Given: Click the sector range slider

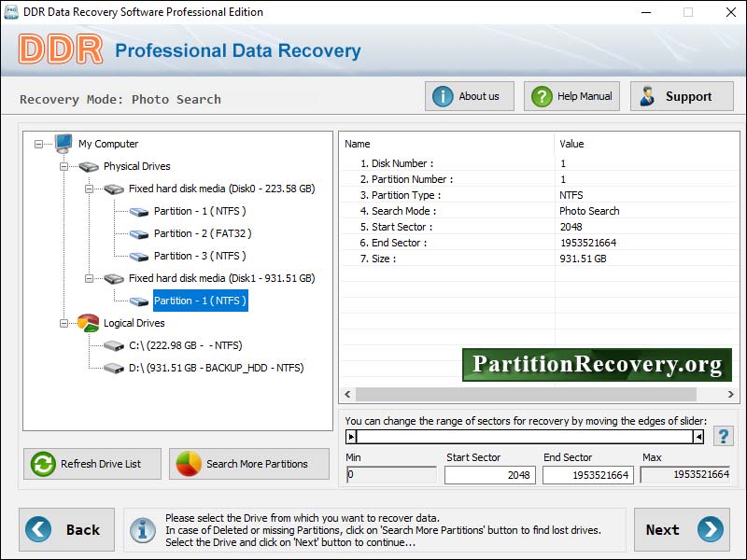Looking at the screenshot, I should click(523, 435).
